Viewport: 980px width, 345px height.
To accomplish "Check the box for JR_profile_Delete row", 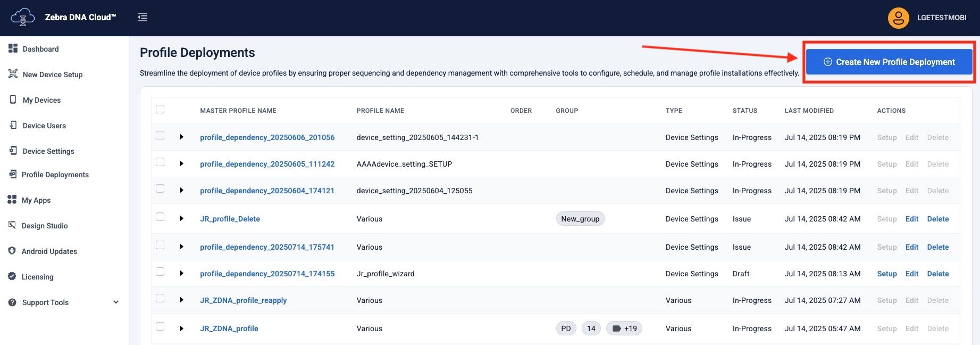I will 160,217.
